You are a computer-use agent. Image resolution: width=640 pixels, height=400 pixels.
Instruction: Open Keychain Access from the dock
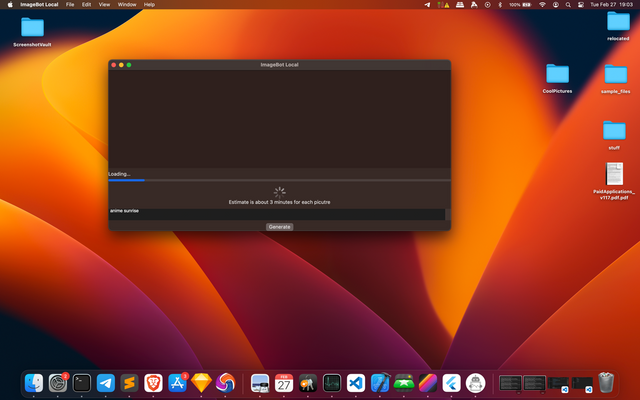click(x=308, y=383)
